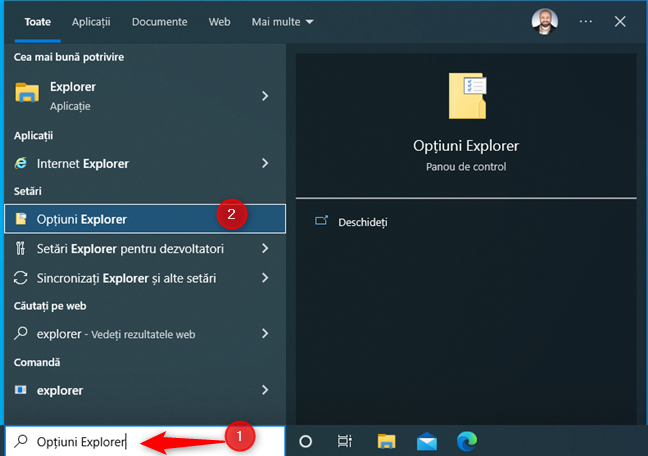Viewport: 648px width, 456px height.
Task: Expand the Internet Explorer result arrow
Action: [265, 163]
